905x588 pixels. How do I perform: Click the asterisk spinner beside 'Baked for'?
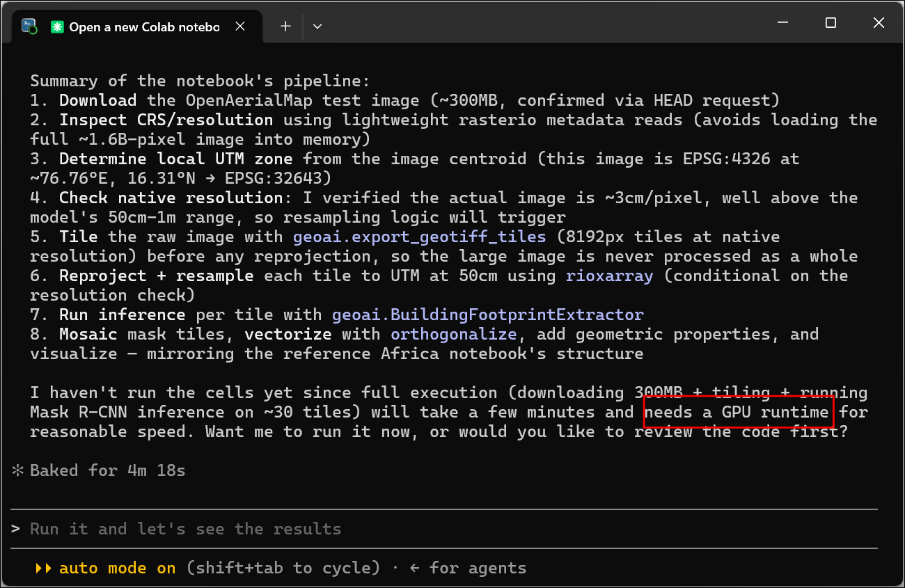tap(17, 470)
